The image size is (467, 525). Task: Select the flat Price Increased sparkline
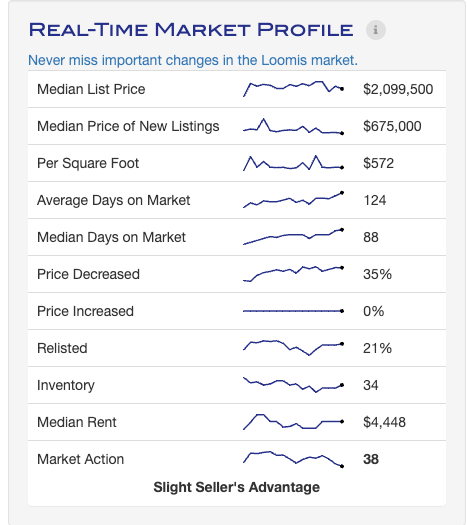tap(293, 311)
